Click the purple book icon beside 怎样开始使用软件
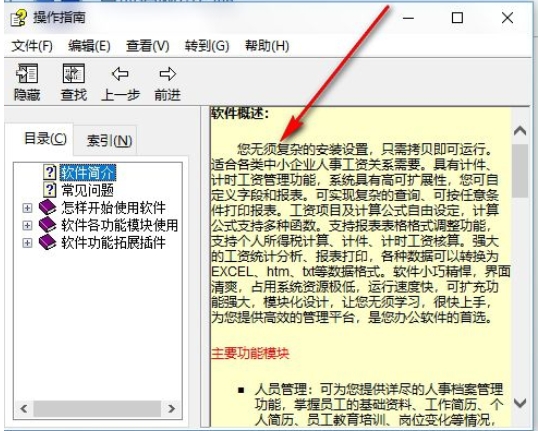This screenshot has width=538, height=431. [47, 207]
